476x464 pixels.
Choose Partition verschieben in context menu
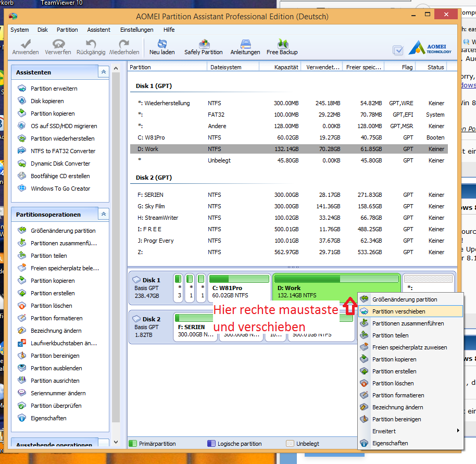click(411, 311)
